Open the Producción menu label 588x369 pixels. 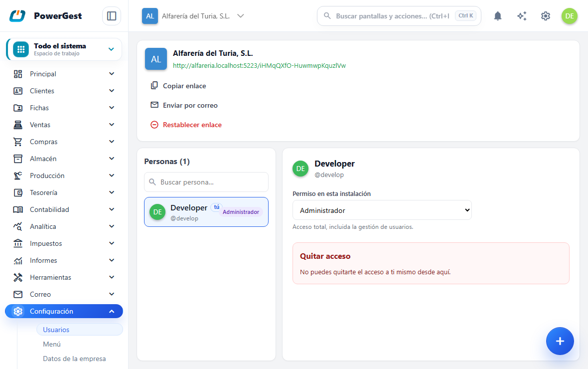(x=47, y=176)
